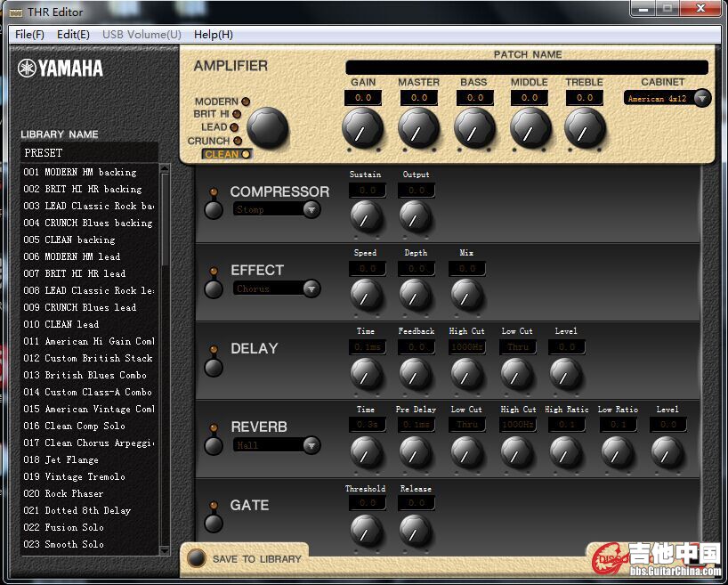Click the reverb High Ratio knob
The height and width of the screenshot is (585, 728).
click(565, 452)
